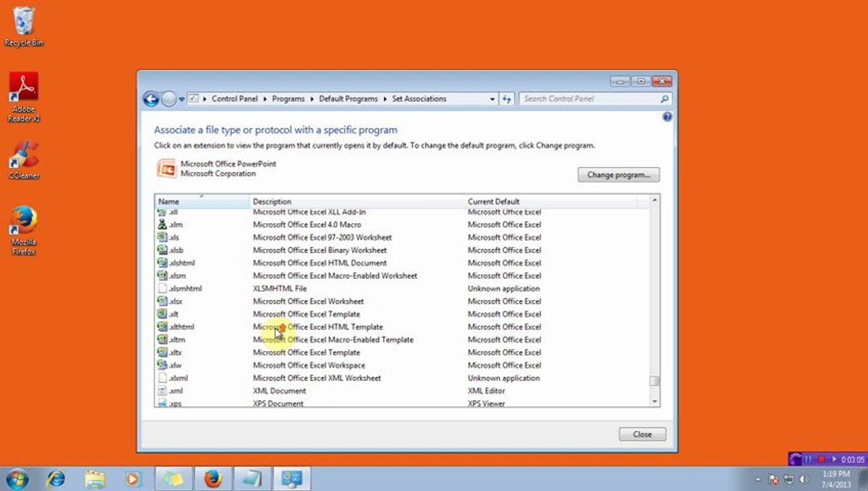Screen dimensions: 868x491
Task: Click 'Microsoft Office Excel 4.0 Macro' description
Action: pyautogui.click(x=307, y=224)
